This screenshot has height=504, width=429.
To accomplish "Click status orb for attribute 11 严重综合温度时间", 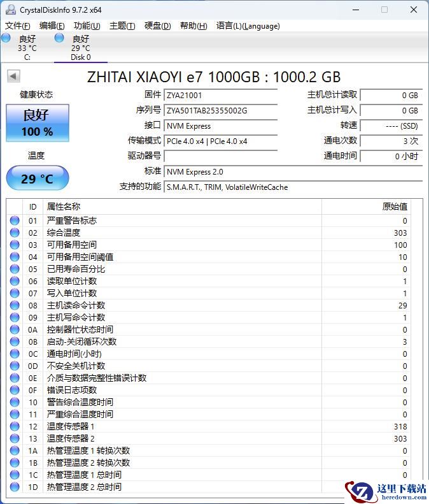I will pos(15,414).
